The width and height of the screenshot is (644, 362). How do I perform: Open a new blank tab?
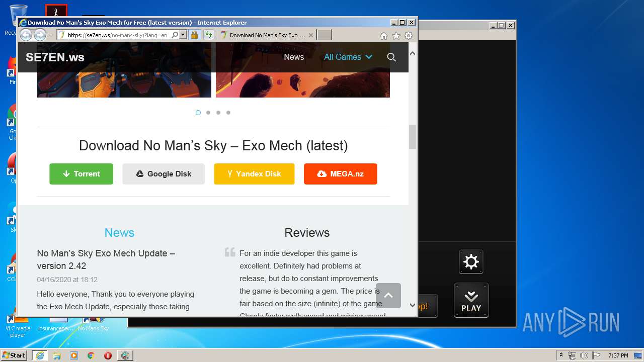324,35
